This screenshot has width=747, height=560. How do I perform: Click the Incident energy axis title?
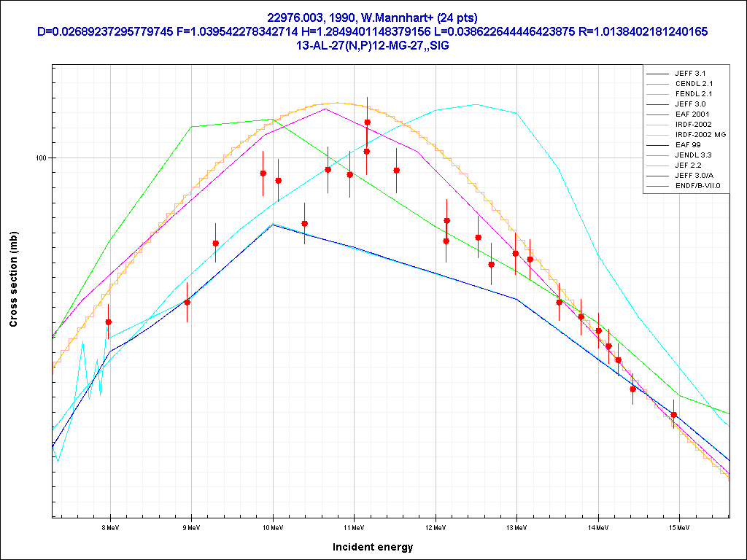pos(373,547)
